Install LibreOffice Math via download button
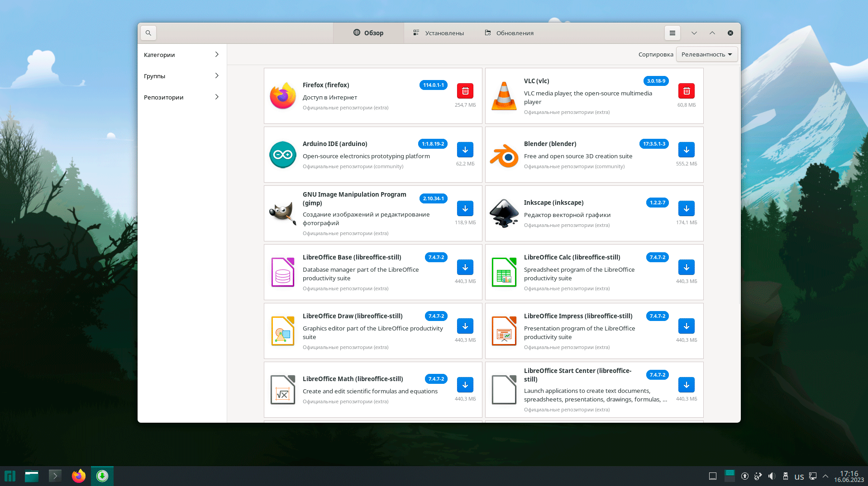 tap(465, 385)
